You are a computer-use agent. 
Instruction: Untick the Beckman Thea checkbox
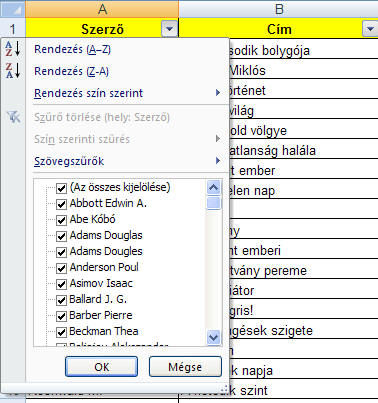click(61, 332)
